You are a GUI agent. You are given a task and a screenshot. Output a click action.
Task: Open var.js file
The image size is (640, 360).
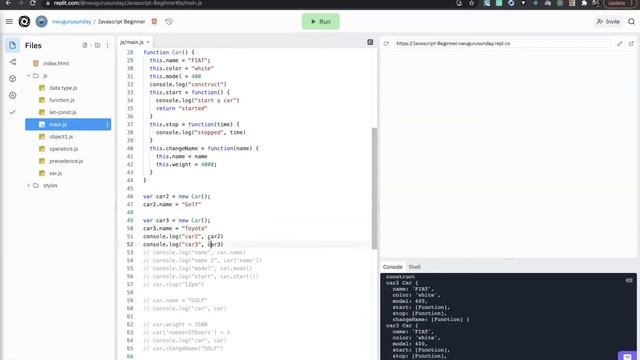(56, 173)
